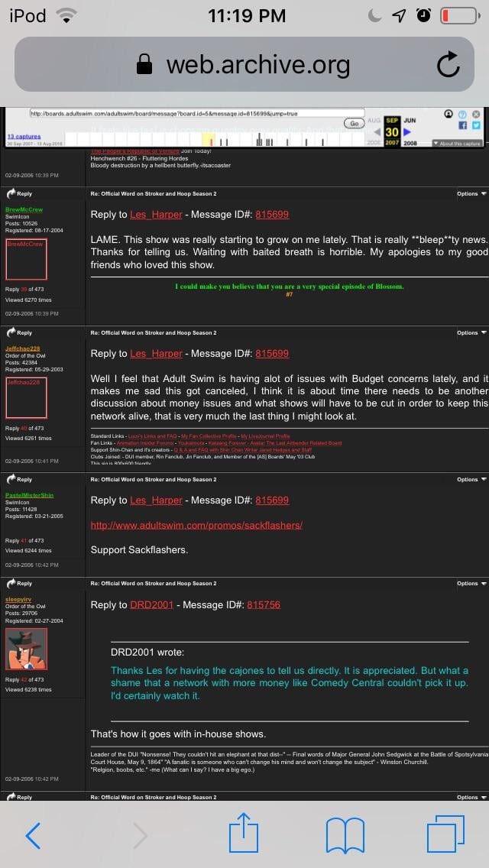Screen dimensions: 489x868
Task: Open Options dropdown on sleepyirv's post
Action: 472,584
